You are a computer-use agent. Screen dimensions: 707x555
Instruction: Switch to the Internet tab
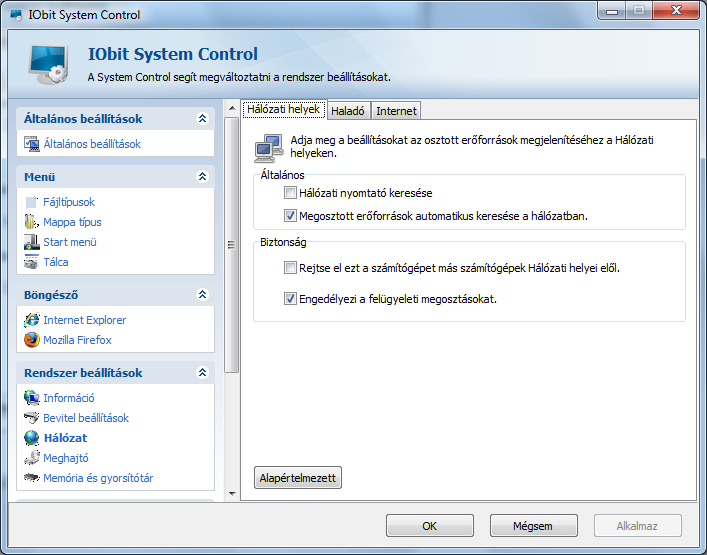click(x=396, y=111)
